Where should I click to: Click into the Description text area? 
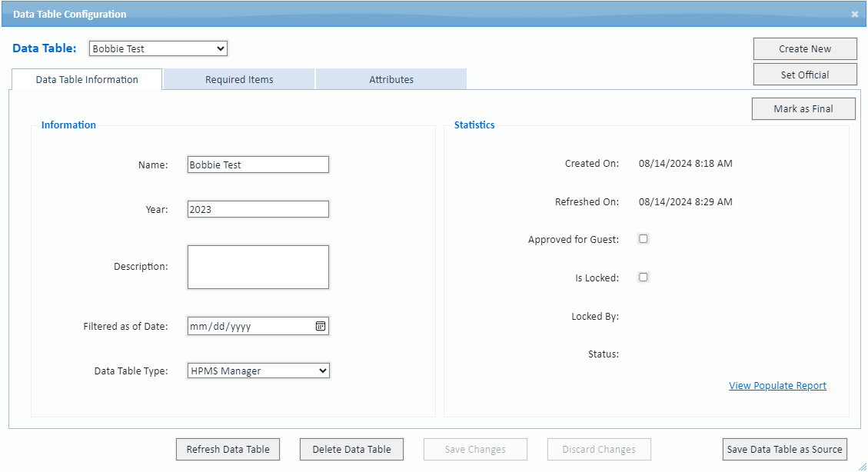coord(258,268)
